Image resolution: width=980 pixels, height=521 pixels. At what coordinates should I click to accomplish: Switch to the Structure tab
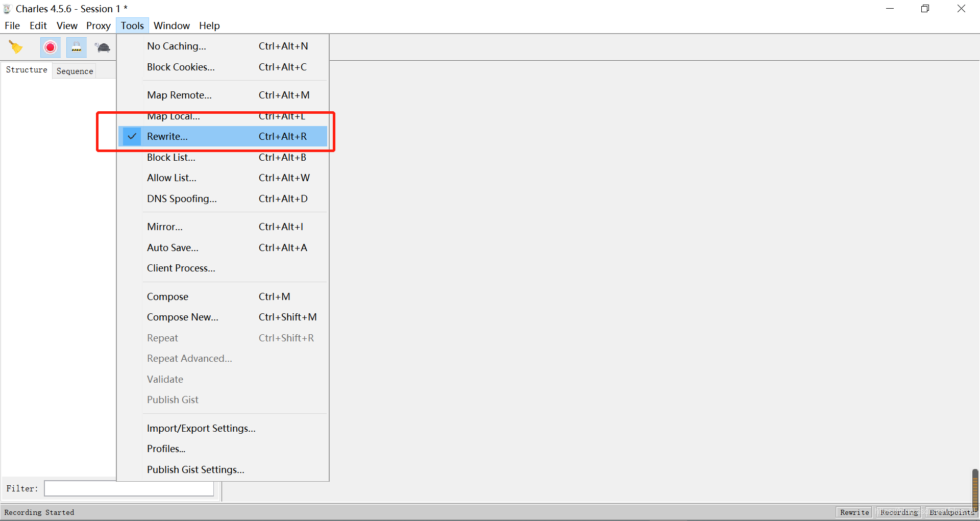(x=27, y=70)
